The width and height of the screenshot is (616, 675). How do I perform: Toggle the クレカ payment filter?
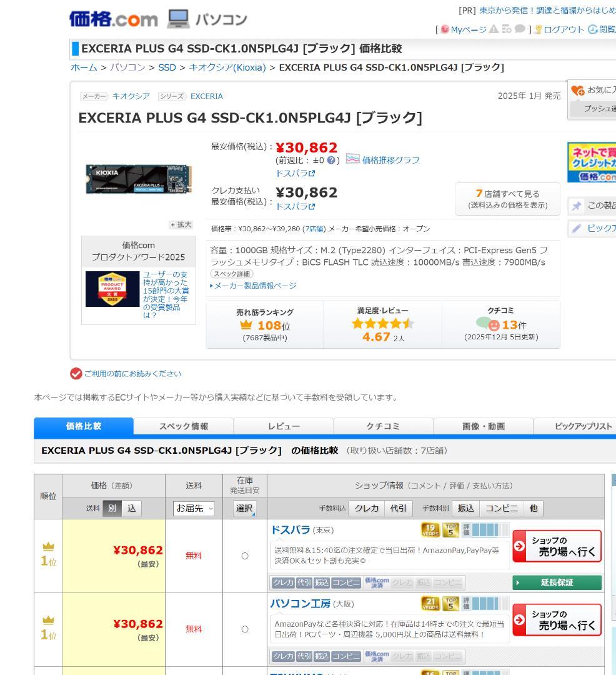[366, 508]
